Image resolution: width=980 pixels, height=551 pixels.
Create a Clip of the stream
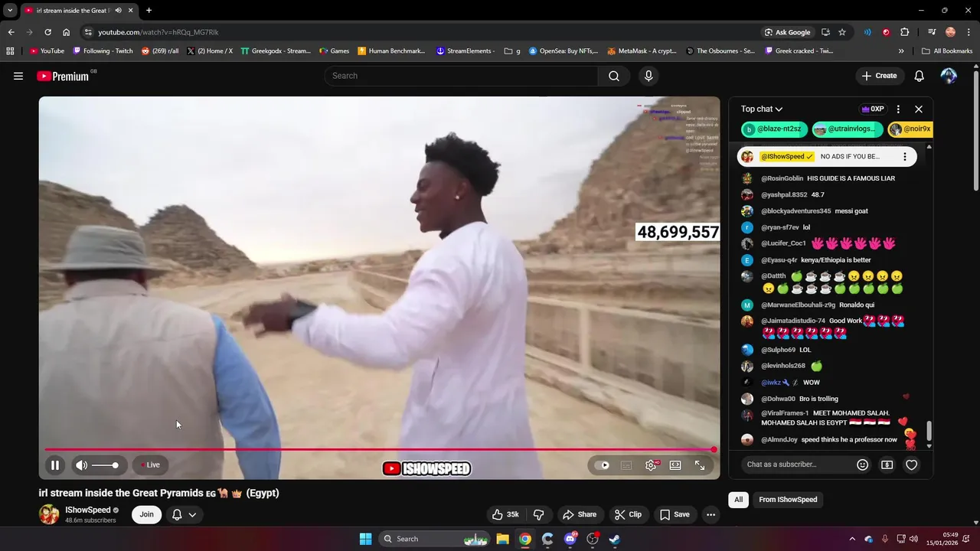coord(629,514)
